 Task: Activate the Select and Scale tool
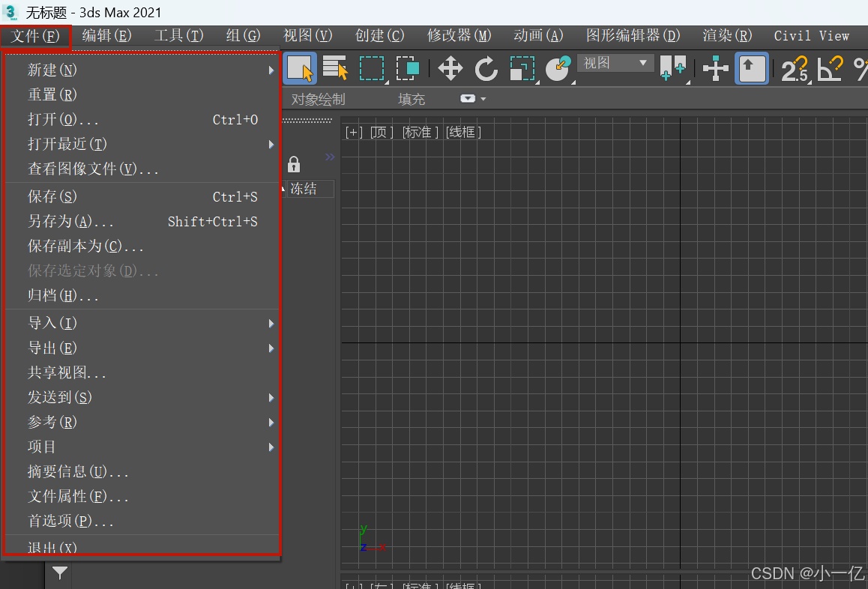click(x=522, y=69)
